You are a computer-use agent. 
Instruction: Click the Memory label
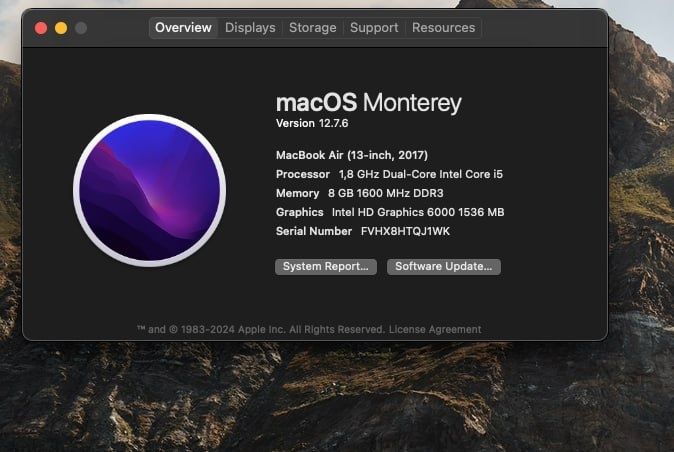click(x=297, y=193)
